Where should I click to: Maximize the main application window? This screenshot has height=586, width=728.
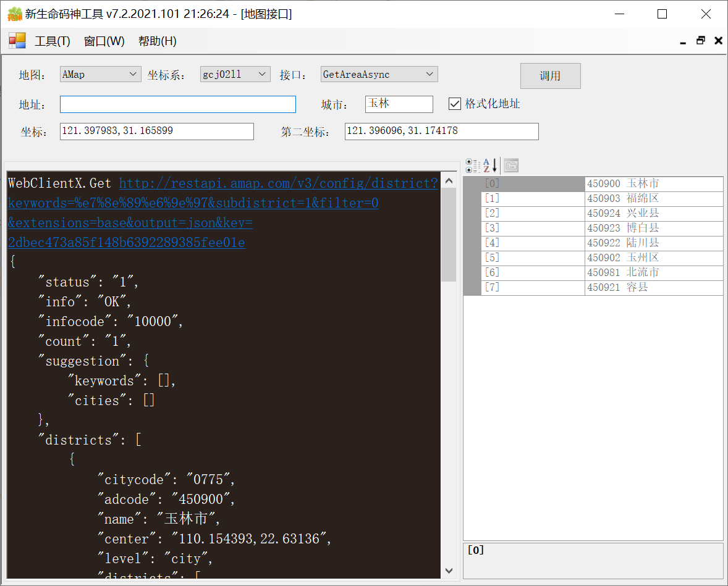point(662,14)
